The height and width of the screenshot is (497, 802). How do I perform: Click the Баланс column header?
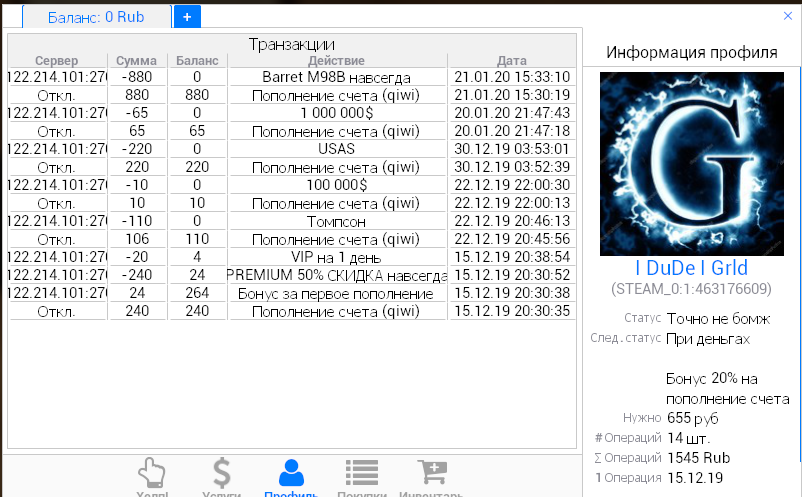click(197, 61)
